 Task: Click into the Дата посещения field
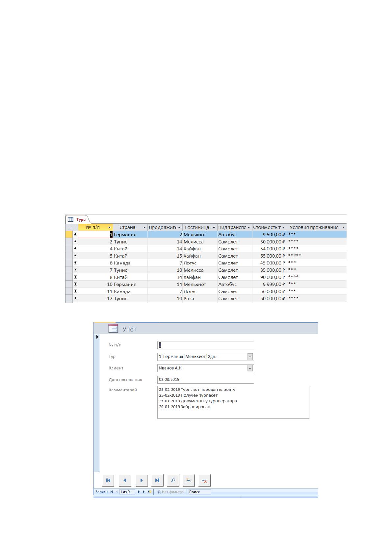[x=206, y=380]
